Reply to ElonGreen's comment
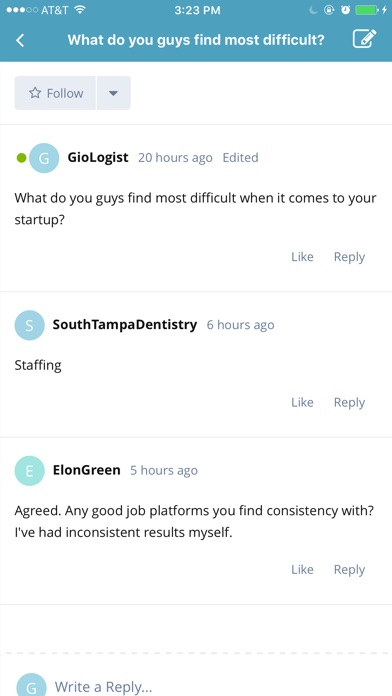The width and height of the screenshot is (392, 696). (x=349, y=570)
